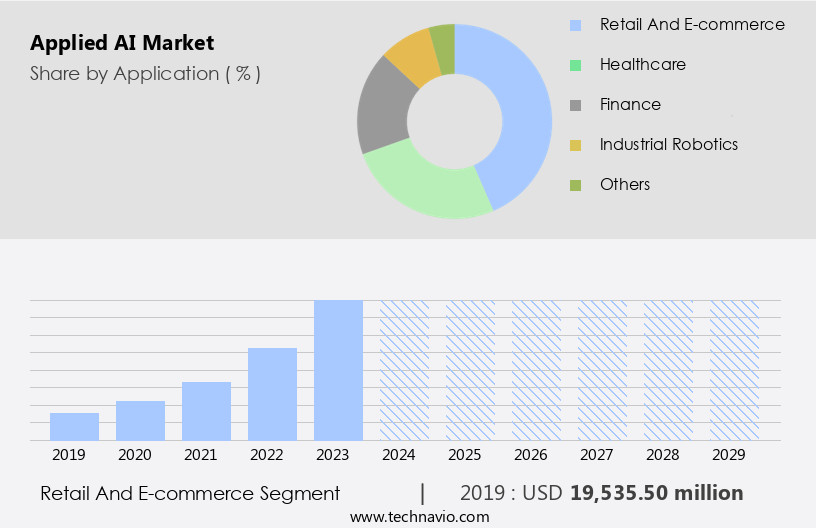This screenshot has width=816, height=528.
Task: Click the hatched 2024 forecast bar
Action: coord(404,370)
